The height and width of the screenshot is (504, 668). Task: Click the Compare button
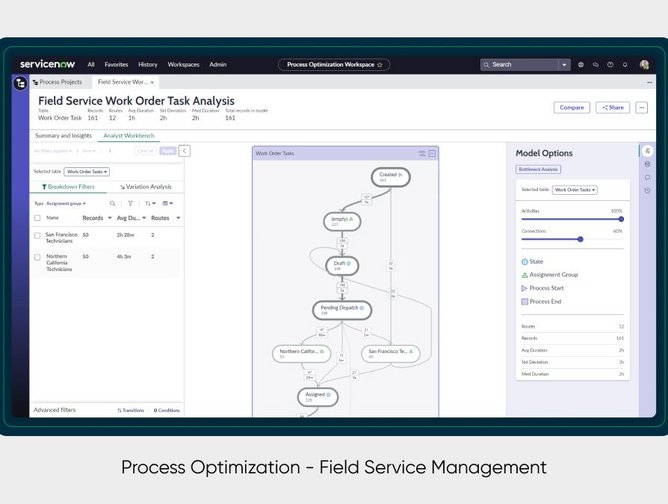572,108
